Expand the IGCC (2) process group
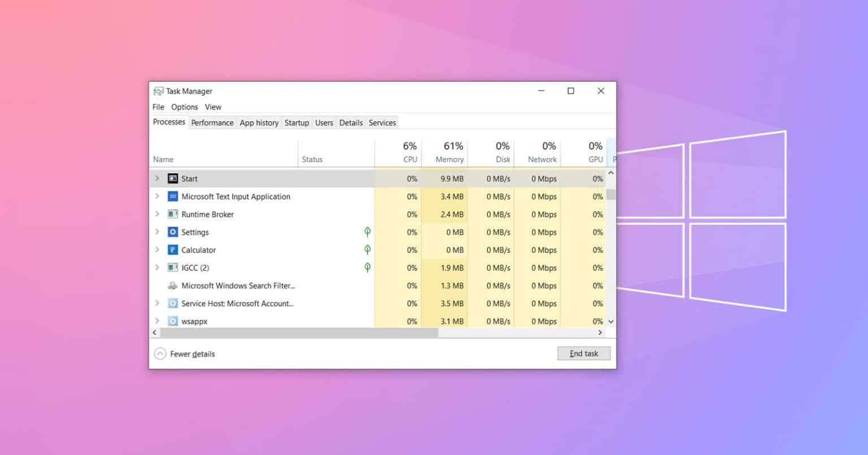 coord(157,268)
